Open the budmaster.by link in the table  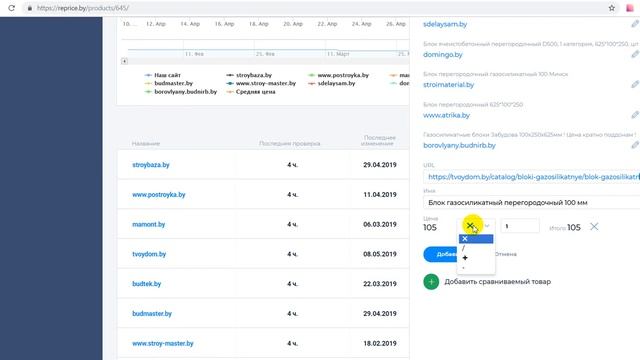pyautogui.click(x=152, y=313)
